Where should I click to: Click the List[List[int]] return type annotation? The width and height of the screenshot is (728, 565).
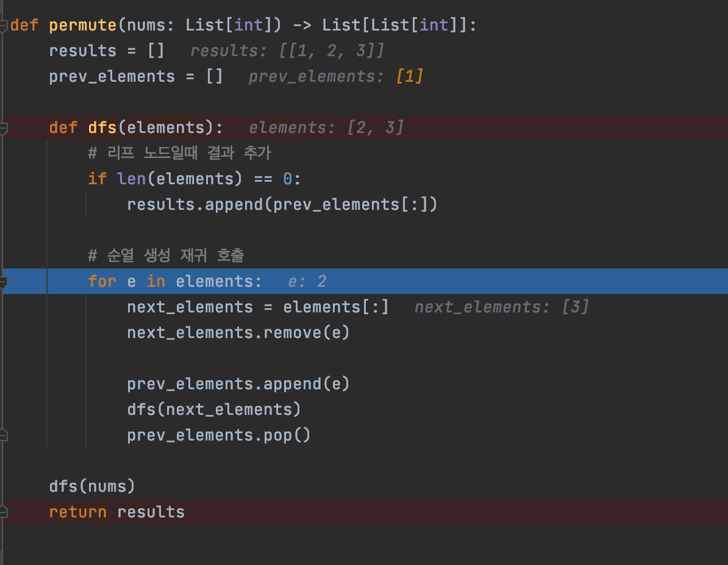(x=394, y=25)
